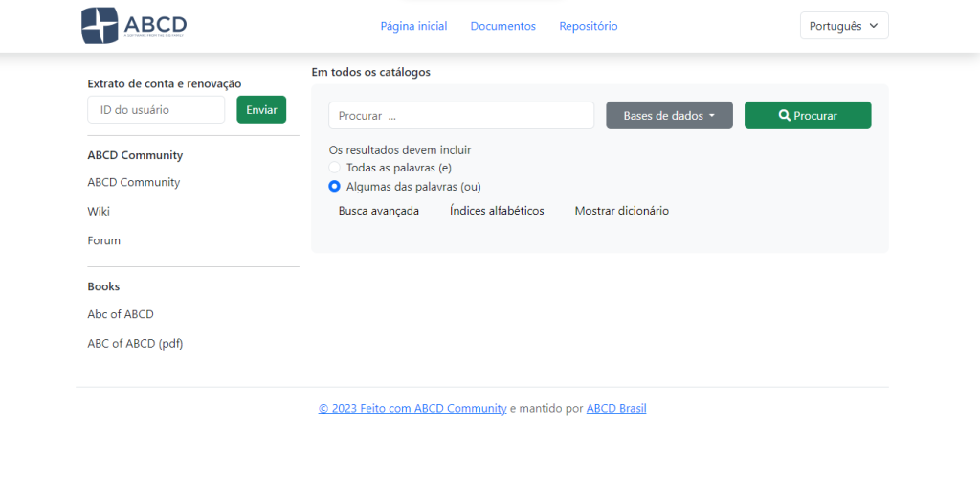Open the Repositório menu item
Screen dimensions: 980x478
(588, 26)
